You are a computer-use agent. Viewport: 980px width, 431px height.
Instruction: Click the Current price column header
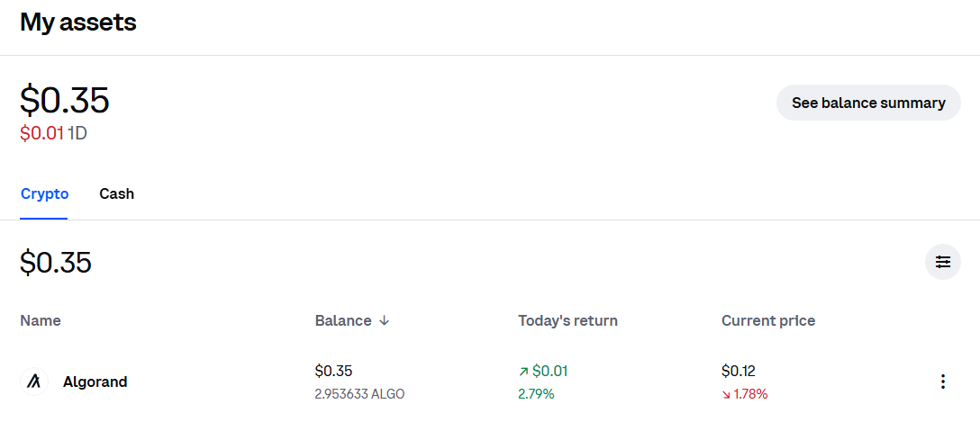point(768,320)
